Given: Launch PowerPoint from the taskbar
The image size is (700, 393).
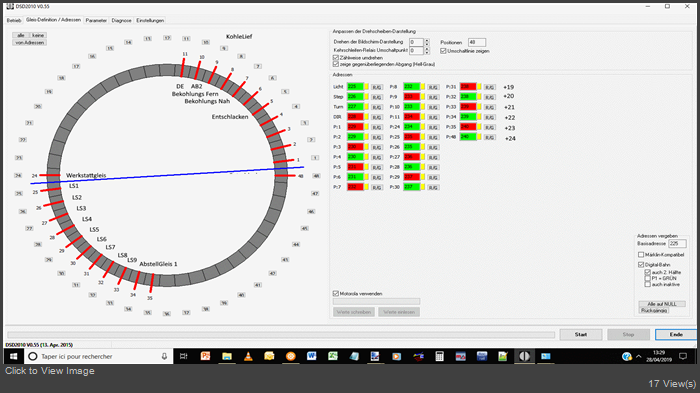Looking at the screenshot, I should coord(205,356).
